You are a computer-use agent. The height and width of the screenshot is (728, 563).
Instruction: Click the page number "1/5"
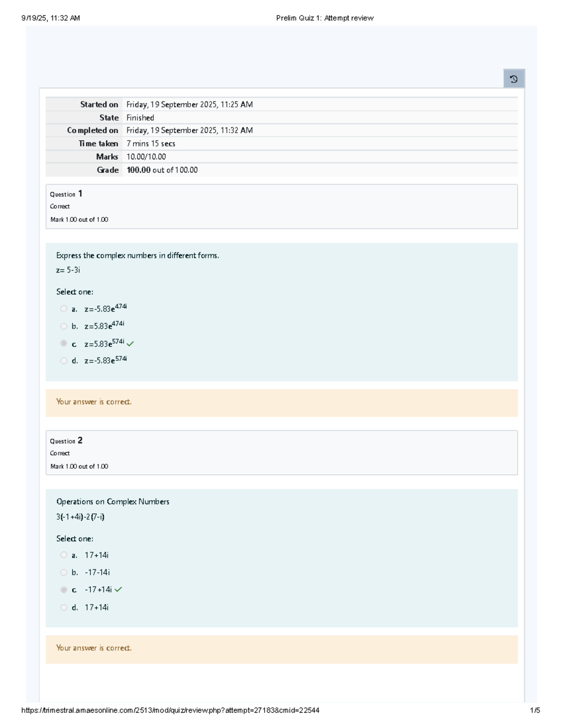[x=535, y=710]
